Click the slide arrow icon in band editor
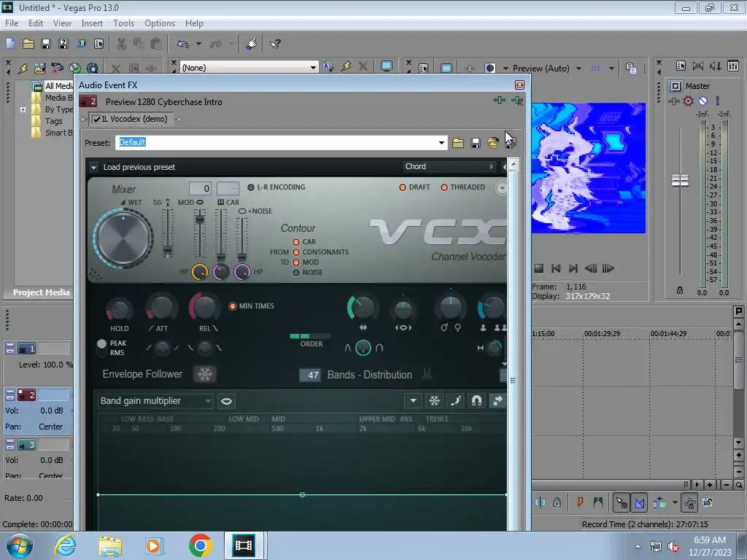Screen dimensions: 747x560 (498, 400)
